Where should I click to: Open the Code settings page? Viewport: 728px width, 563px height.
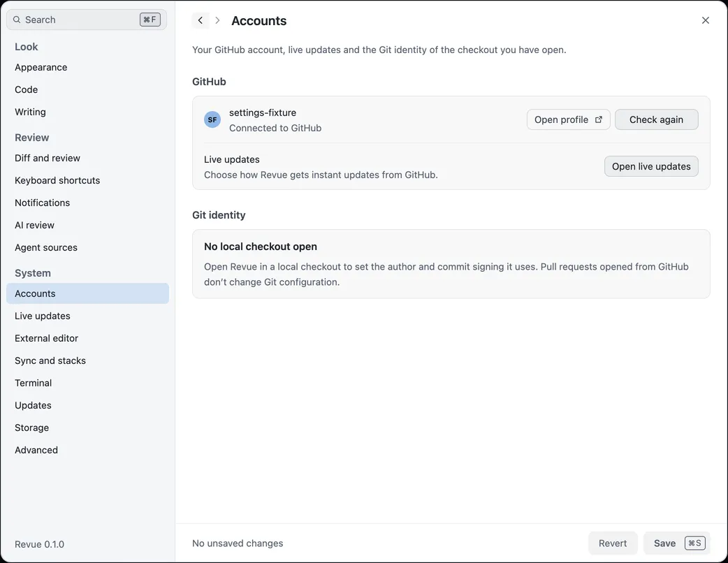tap(88, 89)
